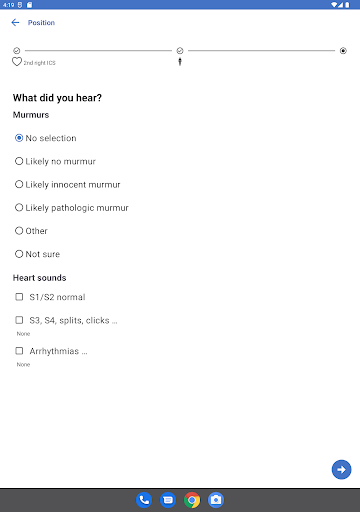The height and width of the screenshot is (512, 360).
Task: Click the final step marker in progress
Action: click(x=343, y=51)
